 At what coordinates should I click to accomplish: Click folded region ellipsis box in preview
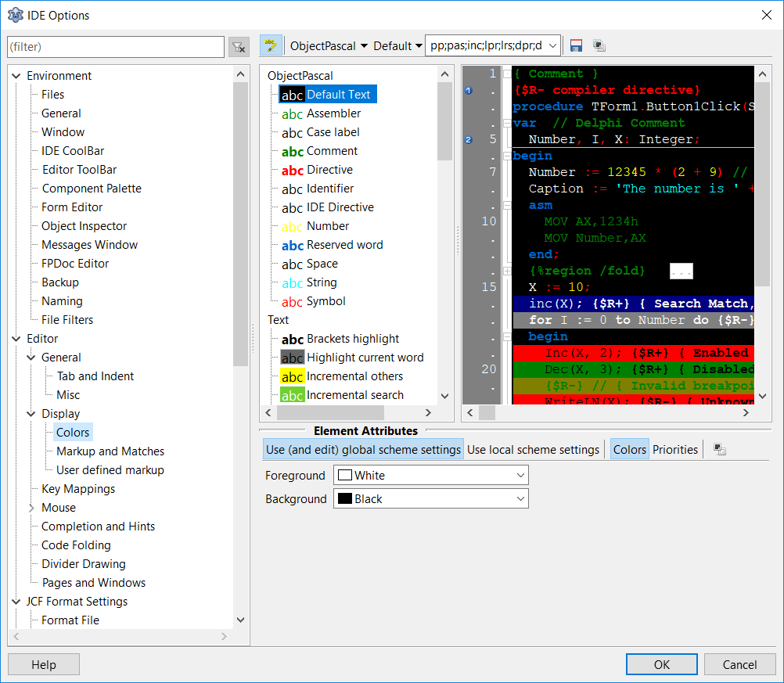[681, 271]
